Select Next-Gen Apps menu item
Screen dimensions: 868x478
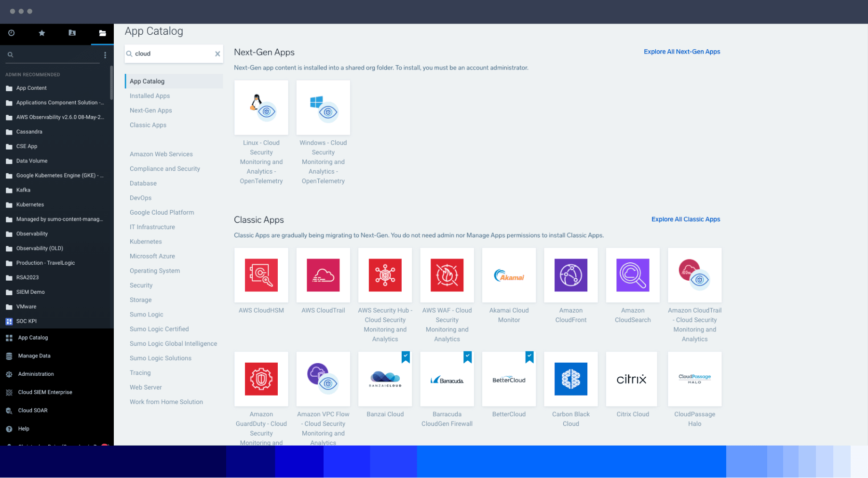coord(151,110)
